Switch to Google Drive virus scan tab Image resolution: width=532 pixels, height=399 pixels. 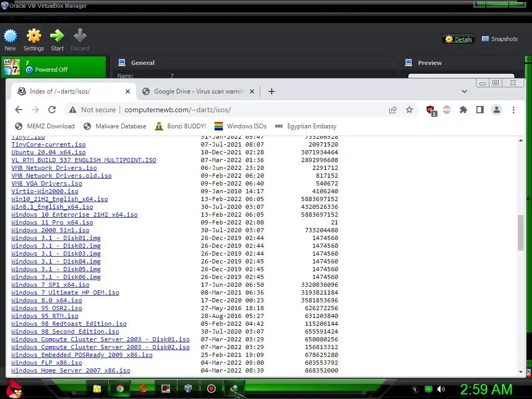coord(198,91)
